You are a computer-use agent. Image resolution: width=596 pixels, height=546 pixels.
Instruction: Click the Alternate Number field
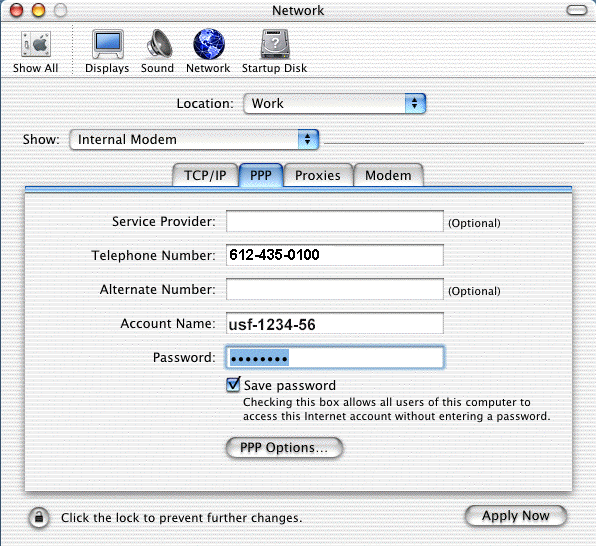click(335, 289)
